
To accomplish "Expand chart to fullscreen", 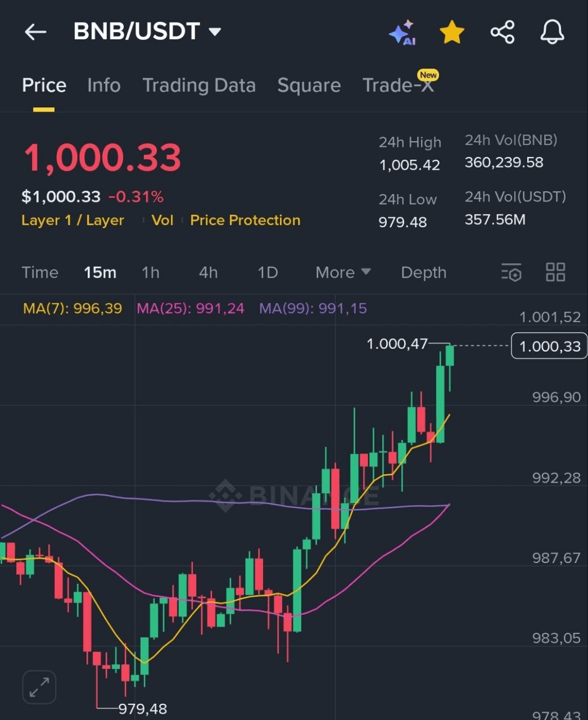I will [x=39, y=687].
